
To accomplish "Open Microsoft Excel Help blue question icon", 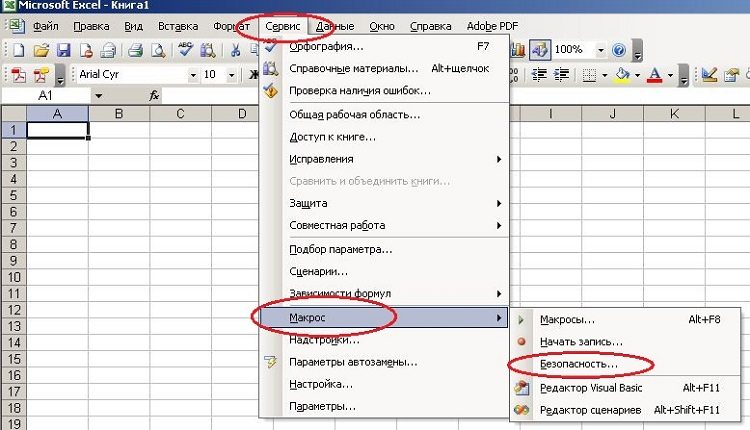I will [x=619, y=50].
